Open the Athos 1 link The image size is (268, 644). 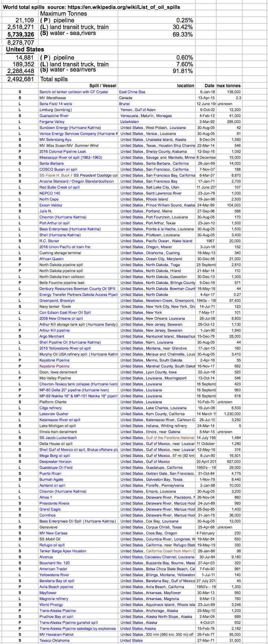(x=46, y=497)
